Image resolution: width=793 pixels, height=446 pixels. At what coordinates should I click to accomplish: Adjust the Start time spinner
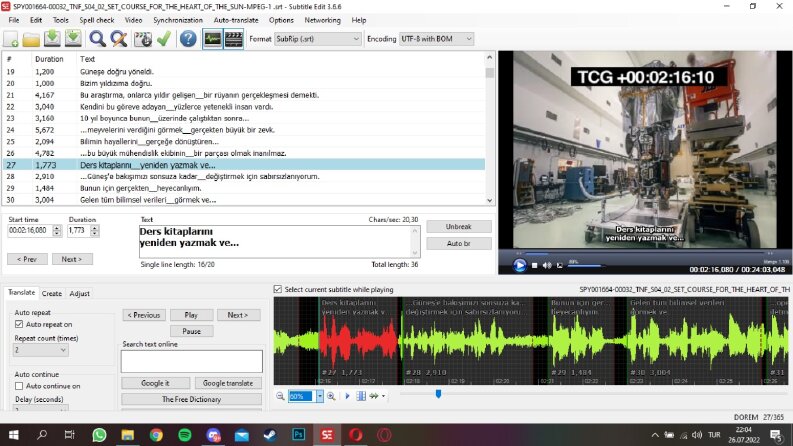coord(57,231)
